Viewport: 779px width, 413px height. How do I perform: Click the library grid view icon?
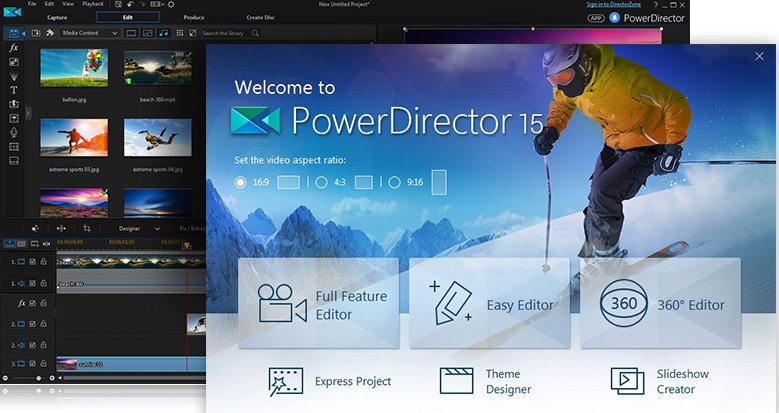pos(180,33)
